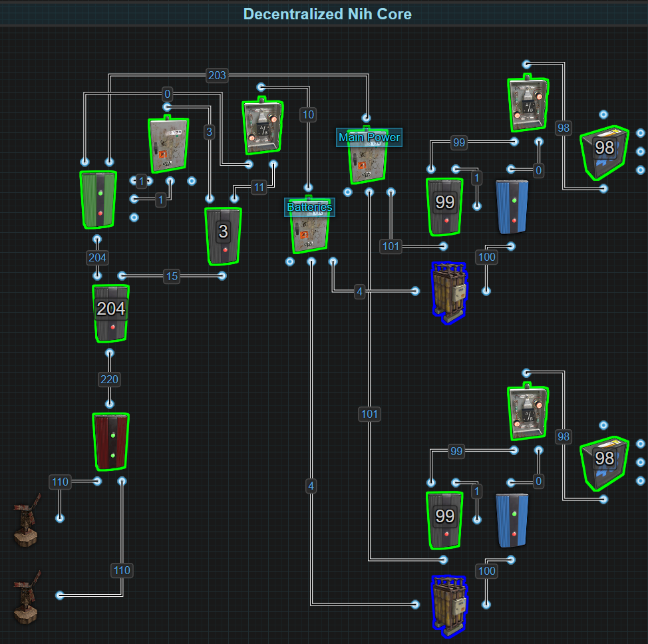The height and width of the screenshot is (644, 648).
Task: Select the branch component displaying 204
Action: 111,313
